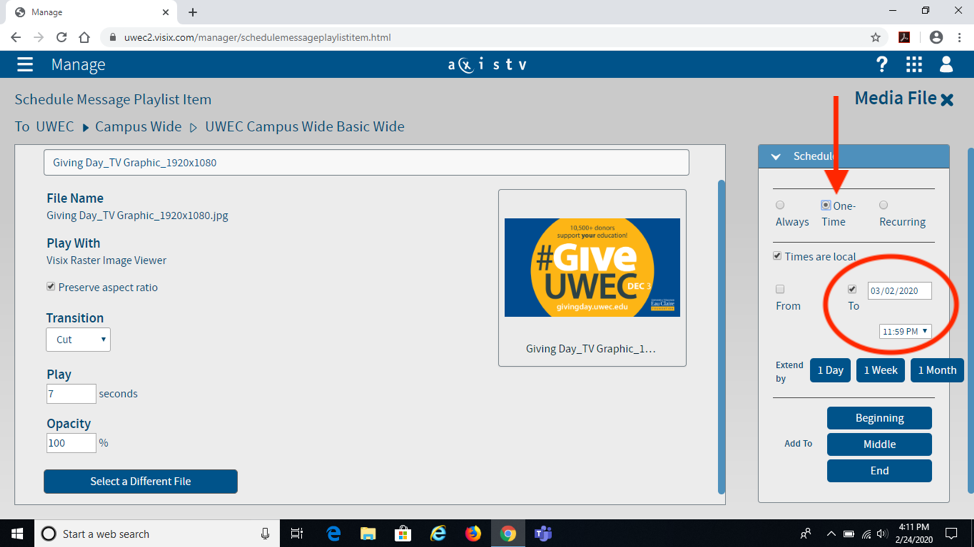Screen dimensions: 974x547
Task: Add item to Middle of playlist
Action: click(879, 445)
